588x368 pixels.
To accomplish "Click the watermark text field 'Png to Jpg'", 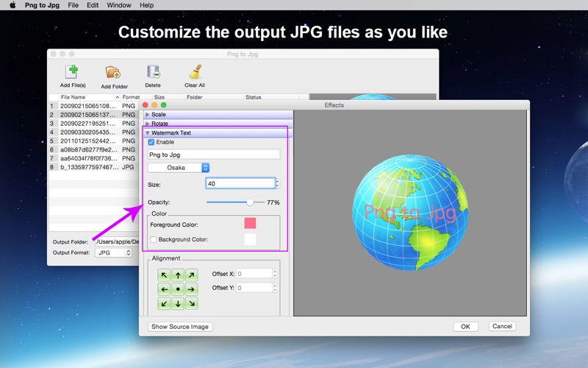I will (214, 155).
